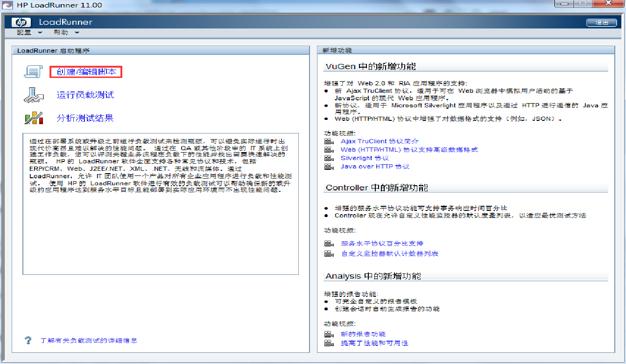Click the video icon beside 新的报告功能
The height and width of the screenshot is (364, 626).
(x=330, y=334)
